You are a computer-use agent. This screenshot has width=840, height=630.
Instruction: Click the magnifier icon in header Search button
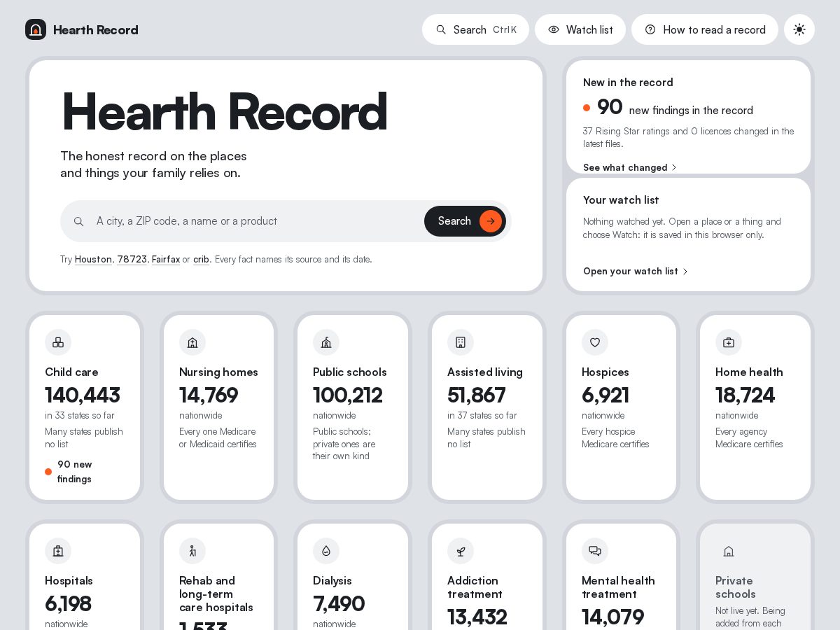coord(441,29)
